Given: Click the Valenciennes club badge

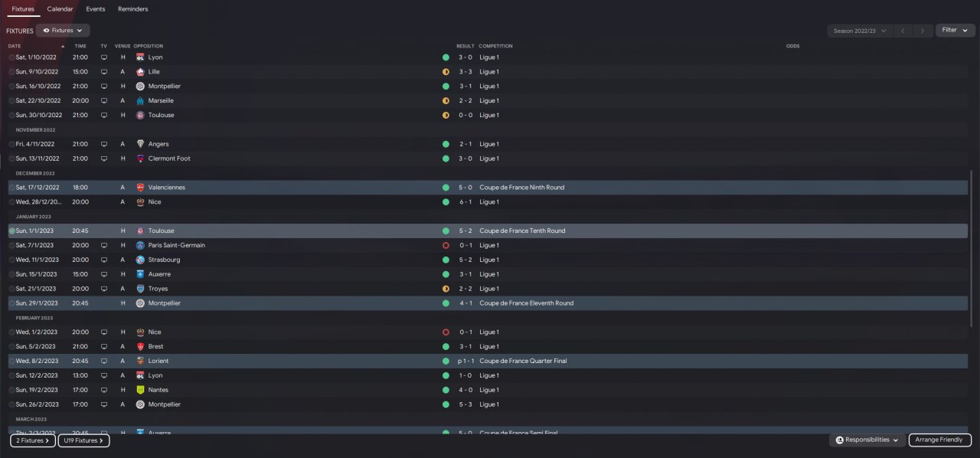Looking at the screenshot, I should [x=140, y=188].
